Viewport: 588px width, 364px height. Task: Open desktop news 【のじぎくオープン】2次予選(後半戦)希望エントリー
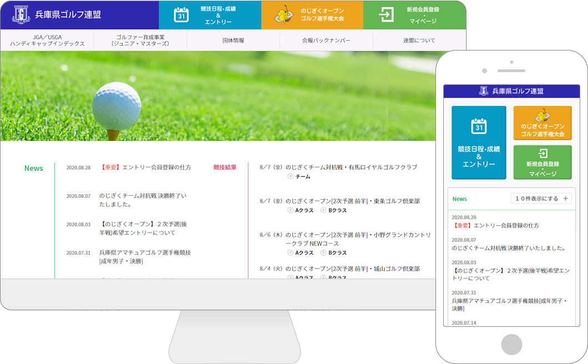[x=143, y=229]
